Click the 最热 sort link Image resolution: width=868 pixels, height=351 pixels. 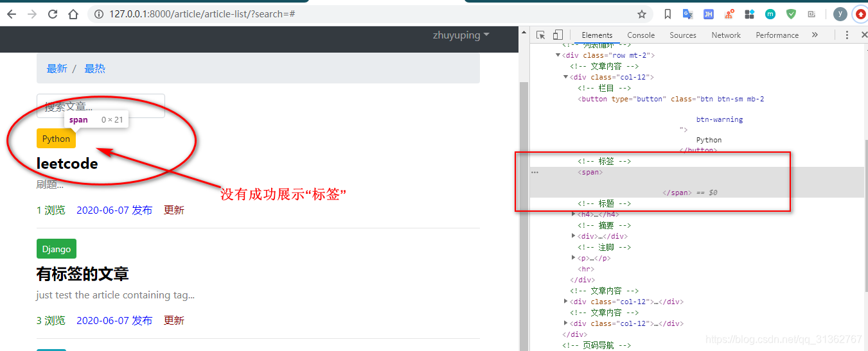[94, 69]
